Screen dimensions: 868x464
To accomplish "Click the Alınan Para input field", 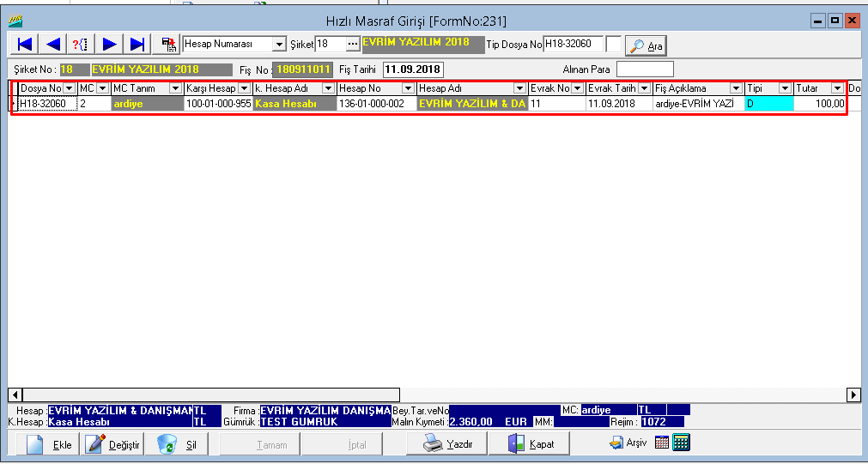I will click(x=645, y=69).
